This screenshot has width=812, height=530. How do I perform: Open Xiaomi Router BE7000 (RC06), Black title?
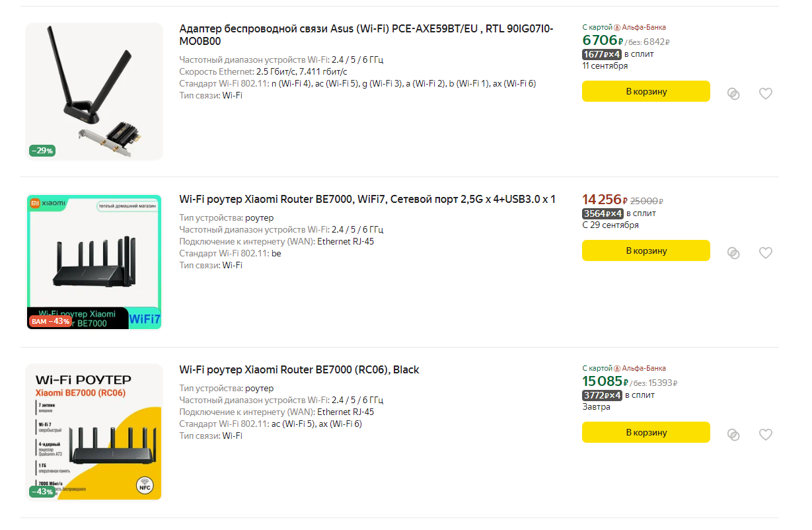299,369
